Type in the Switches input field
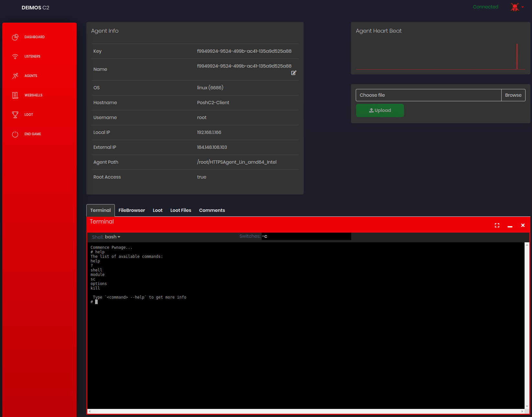532x417 pixels. [306, 236]
